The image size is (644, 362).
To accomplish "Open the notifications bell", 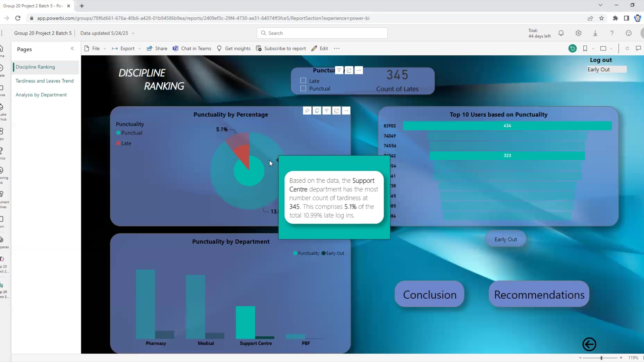I will coord(561,33).
